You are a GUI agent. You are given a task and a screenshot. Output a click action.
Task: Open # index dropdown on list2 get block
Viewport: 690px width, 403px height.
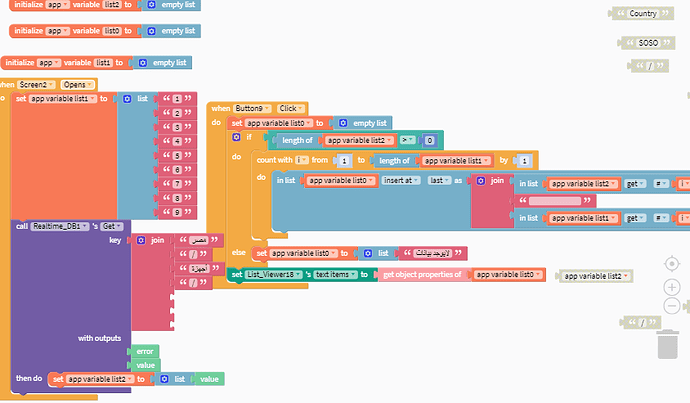point(661,184)
